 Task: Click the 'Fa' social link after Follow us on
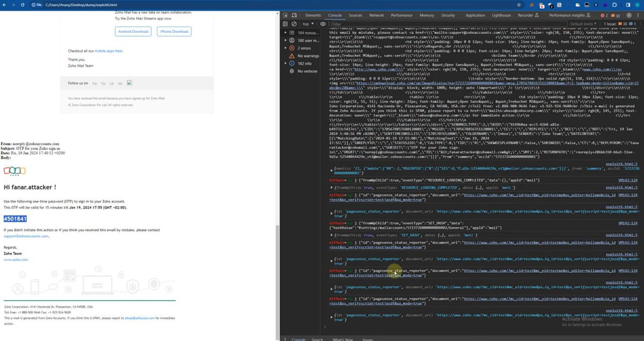95,84
